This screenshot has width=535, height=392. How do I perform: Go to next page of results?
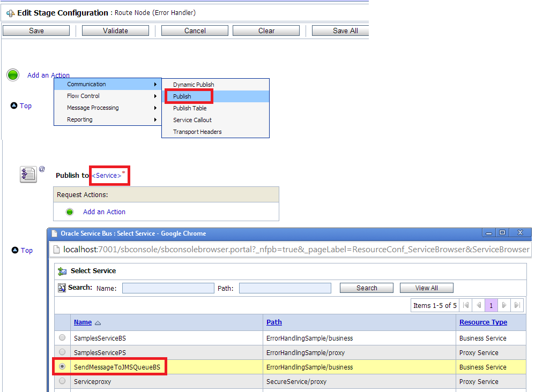504,305
